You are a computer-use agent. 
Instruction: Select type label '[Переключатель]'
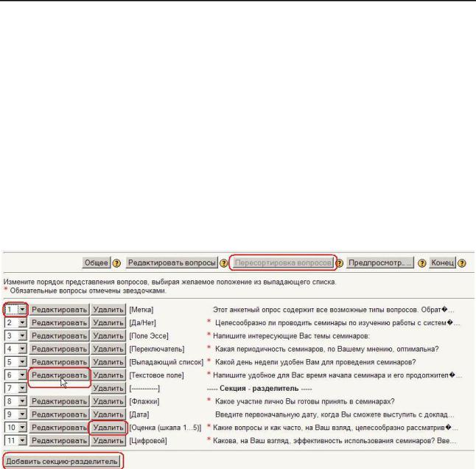(x=157, y=349)
